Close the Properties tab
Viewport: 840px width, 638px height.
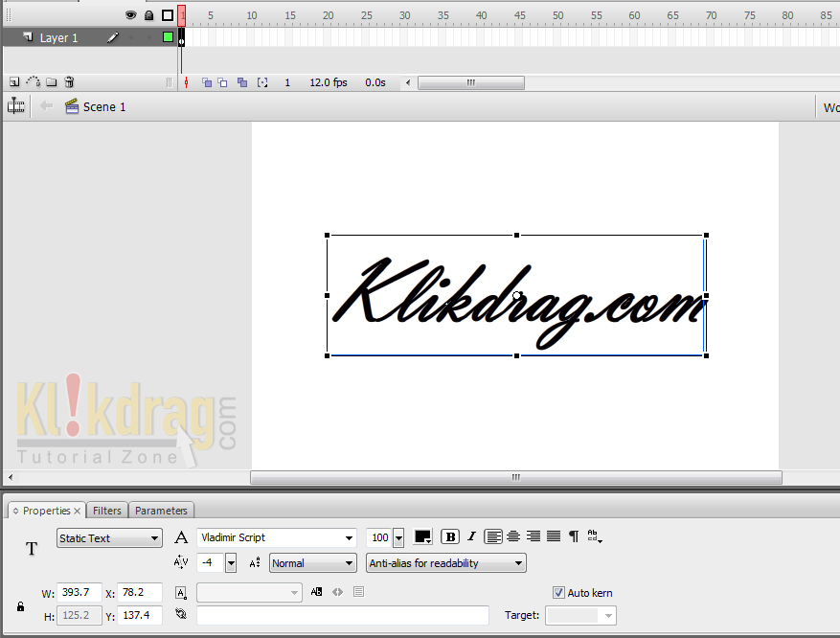point(78,511)
